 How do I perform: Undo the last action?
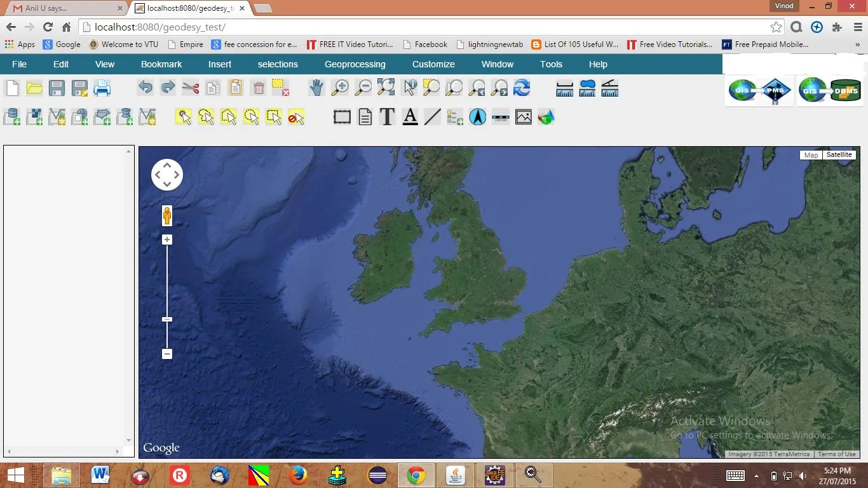(x=146, y=88)
